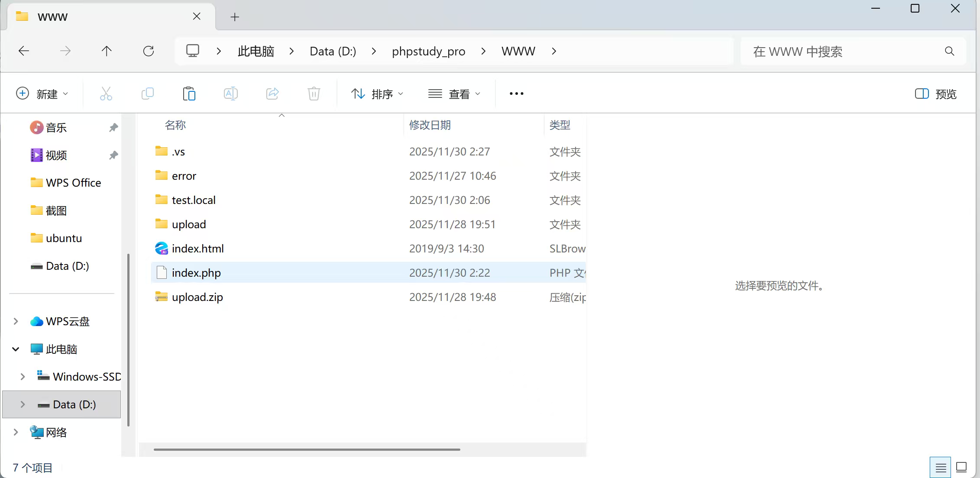Open the See more ellipsis menu
Viewport: 980px width, 478px height.
516,94
